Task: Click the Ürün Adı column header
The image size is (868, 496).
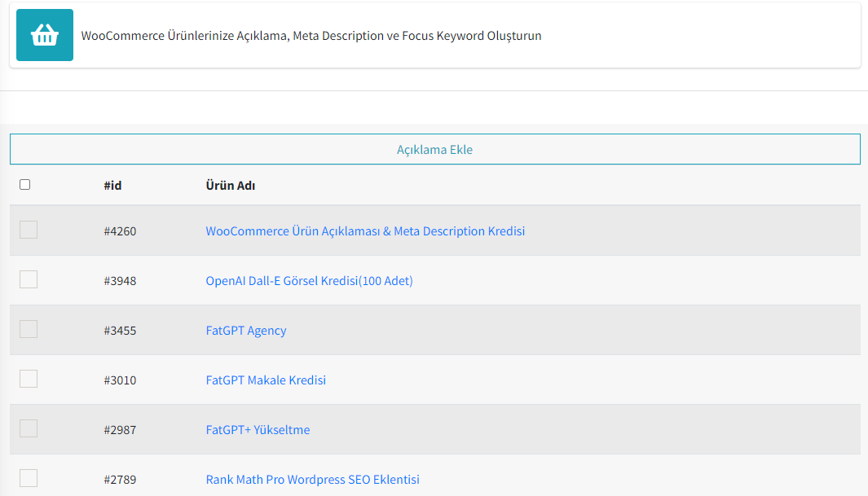Action: tap(231, 186)
